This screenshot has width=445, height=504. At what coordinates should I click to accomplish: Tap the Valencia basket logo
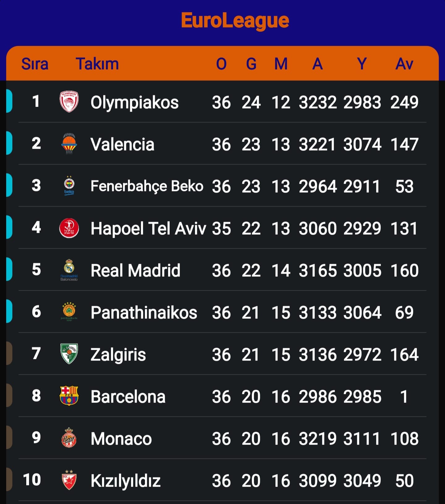click(69, 144)
